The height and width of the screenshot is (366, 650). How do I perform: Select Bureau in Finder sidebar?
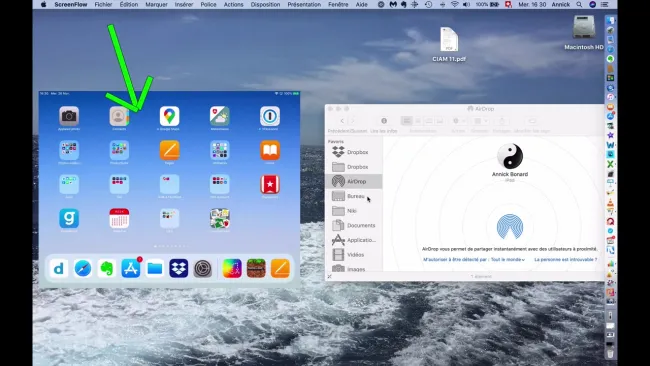coord(353,196)
